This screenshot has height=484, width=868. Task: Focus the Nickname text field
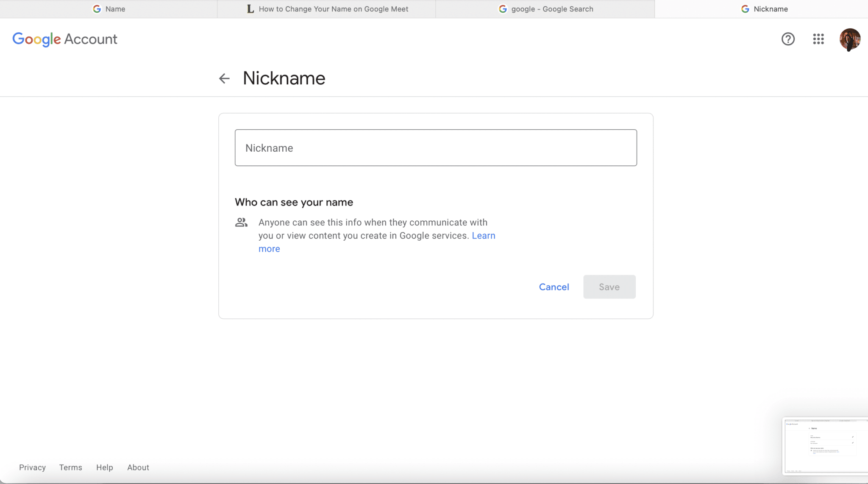click(436, 148)
